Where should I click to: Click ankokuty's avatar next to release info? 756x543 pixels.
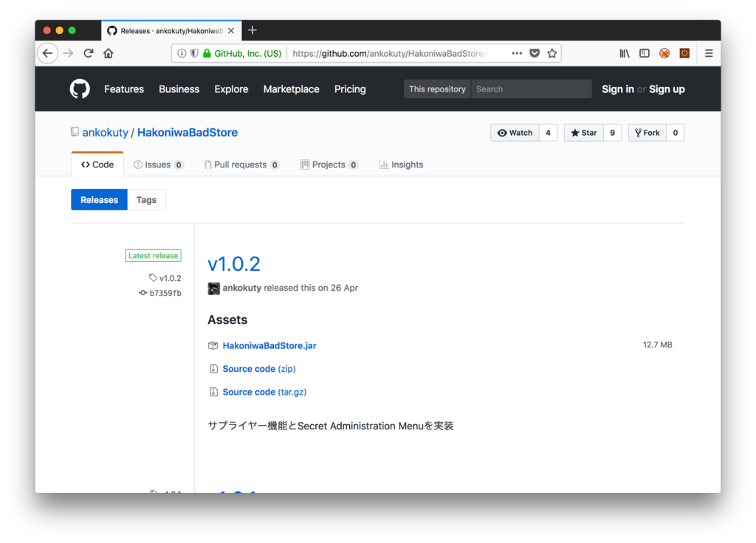(213, 288)
